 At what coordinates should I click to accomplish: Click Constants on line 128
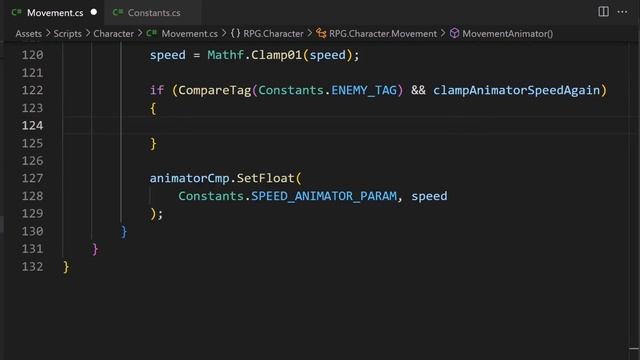211,196
